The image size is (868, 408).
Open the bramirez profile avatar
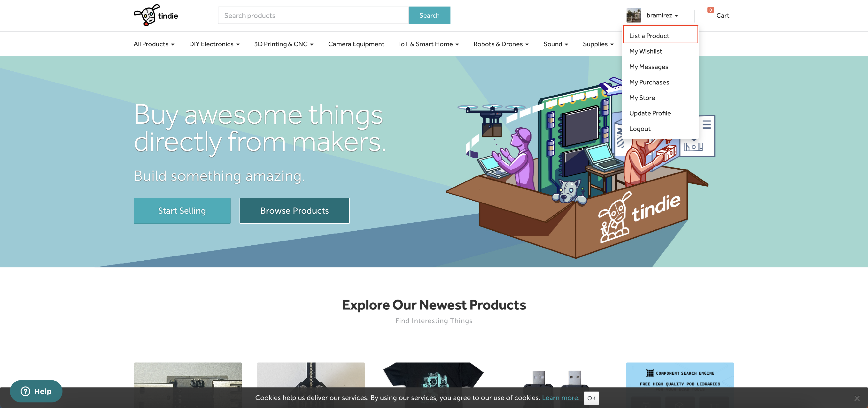634,15
